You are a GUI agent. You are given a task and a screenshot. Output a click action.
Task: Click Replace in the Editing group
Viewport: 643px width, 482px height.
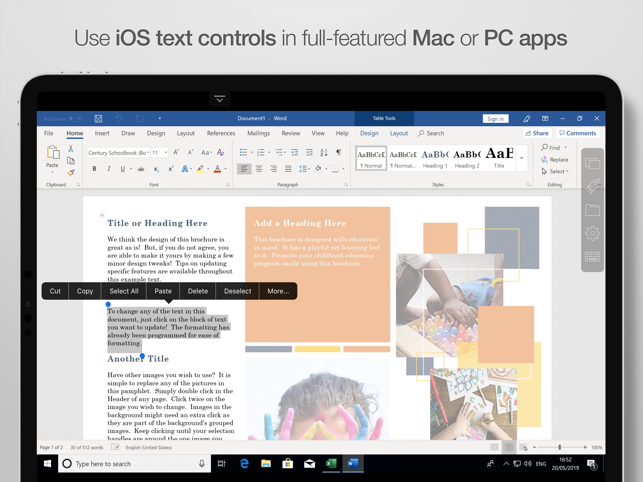click(554, 159)
